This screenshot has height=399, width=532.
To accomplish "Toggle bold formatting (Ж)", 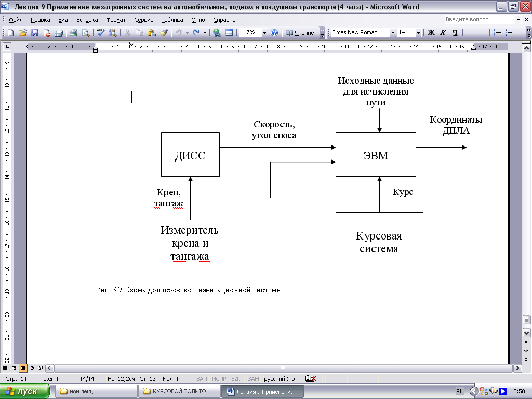I will click(x=431, y=33).
